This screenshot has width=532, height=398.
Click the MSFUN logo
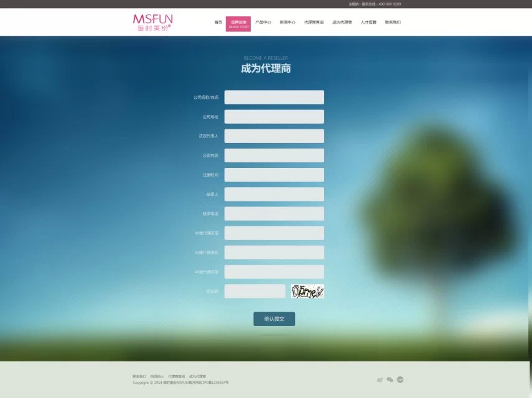point(152,22)
